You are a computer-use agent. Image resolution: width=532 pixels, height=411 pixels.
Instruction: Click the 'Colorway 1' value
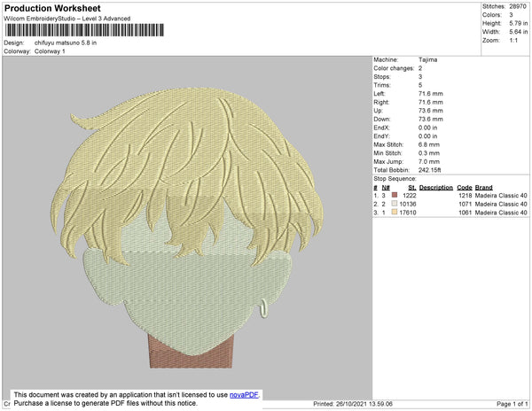pos(50,51)
